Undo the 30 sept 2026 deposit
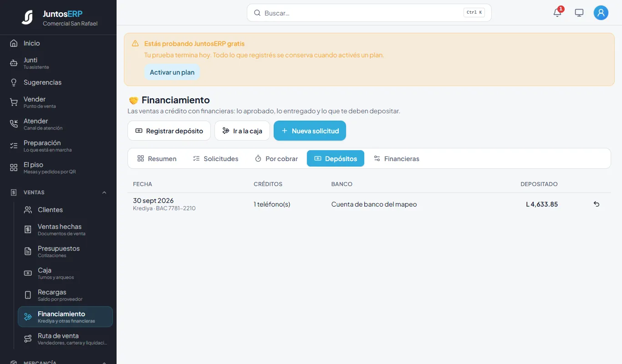Viewport: 622px width, 364px height. 597,204
